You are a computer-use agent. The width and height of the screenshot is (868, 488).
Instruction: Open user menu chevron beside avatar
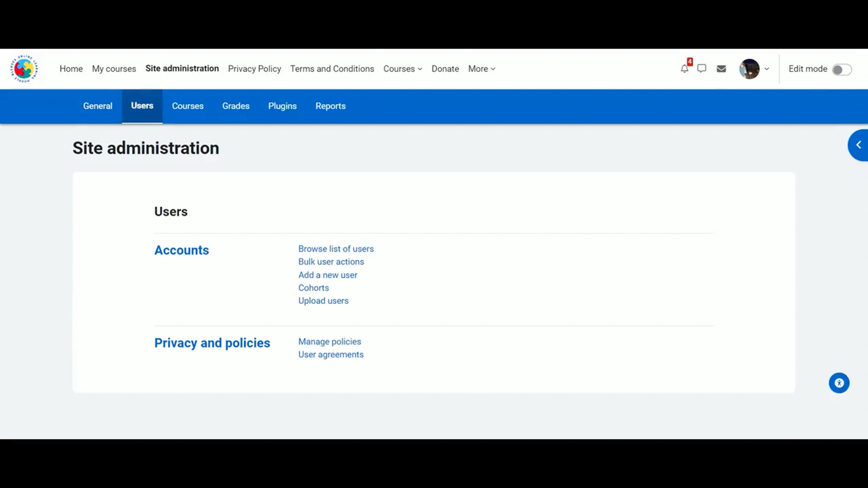[x=767, y=69]
